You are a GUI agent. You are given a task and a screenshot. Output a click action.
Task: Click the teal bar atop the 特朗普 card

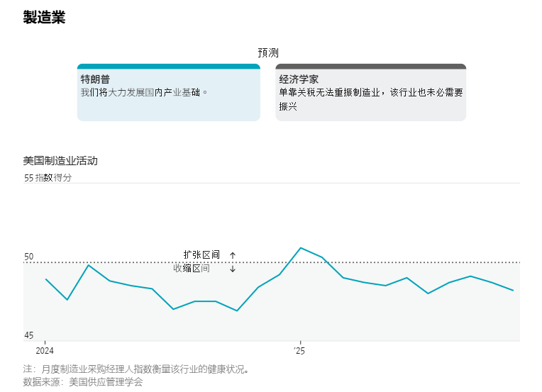point(169,66)
